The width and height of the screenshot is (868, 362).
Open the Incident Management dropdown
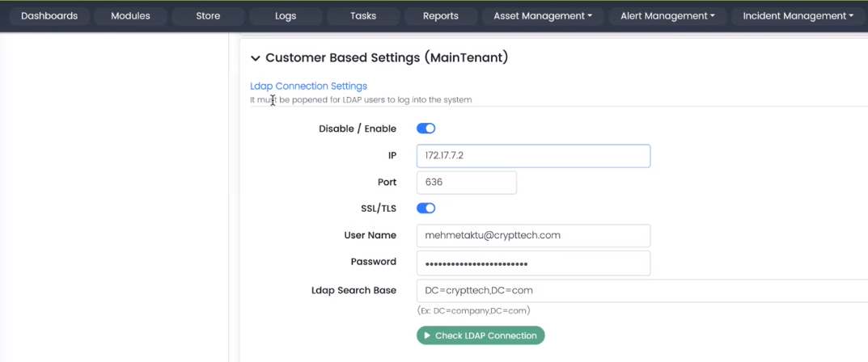(x=798, y=16)
